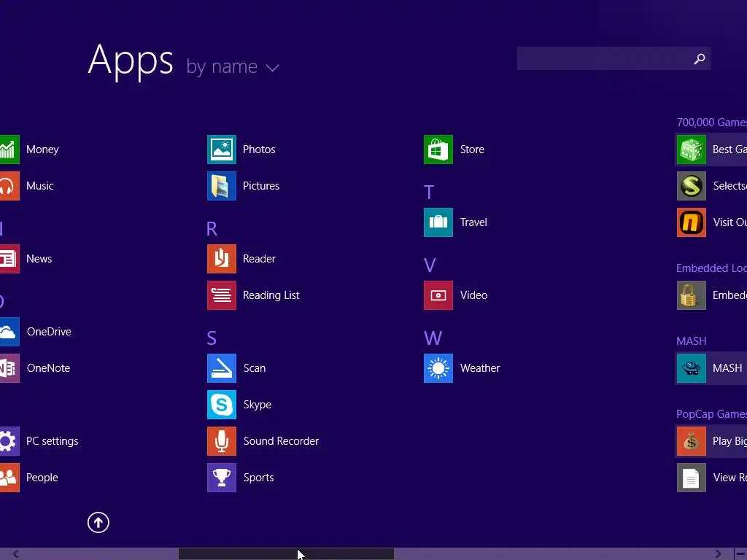This screenshot has width=747, height=560.
Task: Open the Pictures folder icon
Action: tap(222, 186)
